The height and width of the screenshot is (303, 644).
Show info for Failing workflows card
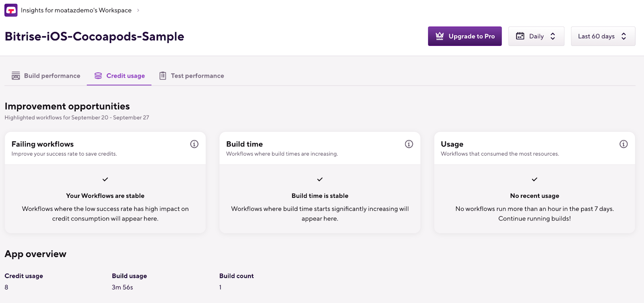click(194, 144)
